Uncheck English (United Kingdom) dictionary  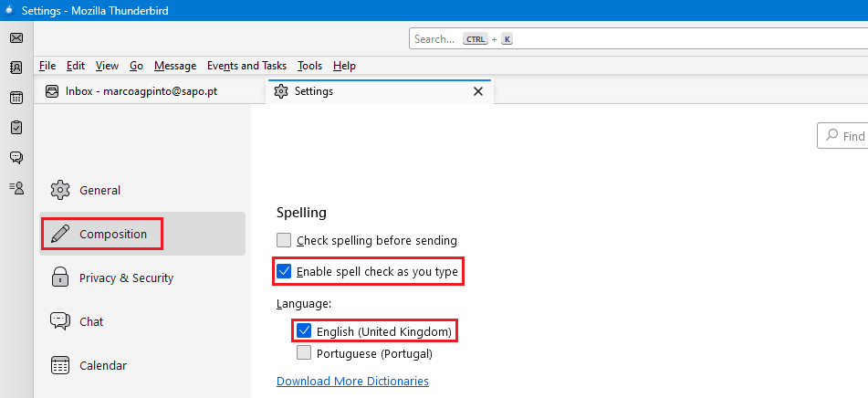point(304,331)
